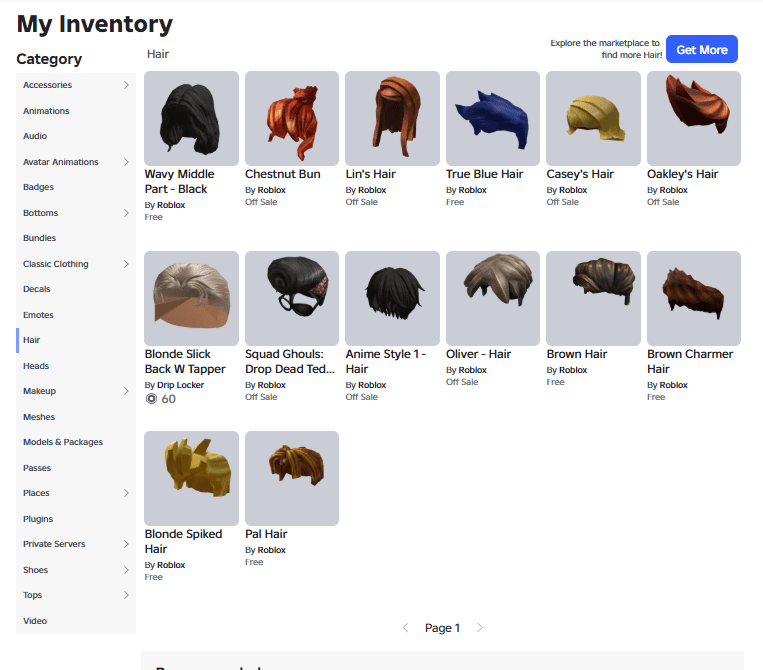Select the Heads category
The image size is (763, 670).
point(76,366)
